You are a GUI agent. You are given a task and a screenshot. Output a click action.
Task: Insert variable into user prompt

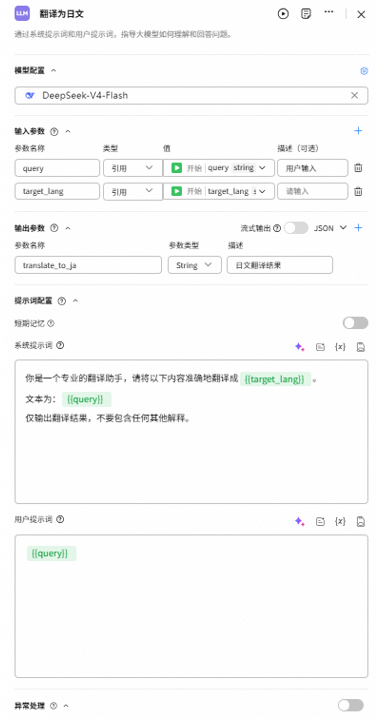[340, 521]
